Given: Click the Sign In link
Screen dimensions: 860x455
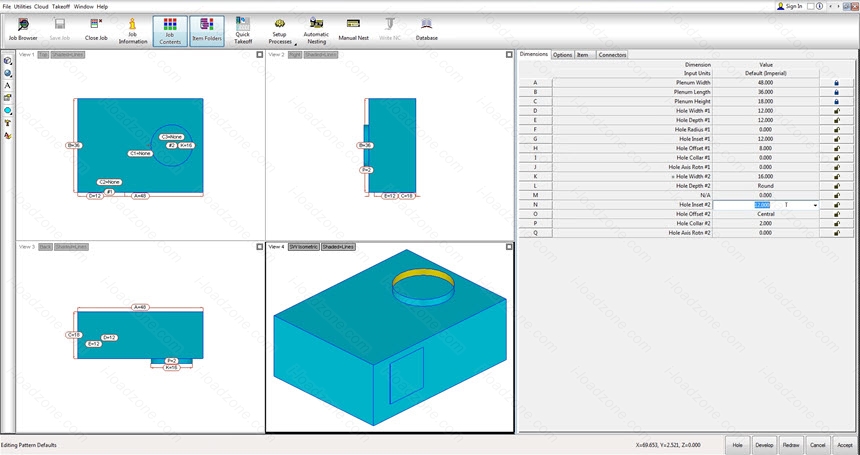Looking at the screenshot, I should (794, 7).
